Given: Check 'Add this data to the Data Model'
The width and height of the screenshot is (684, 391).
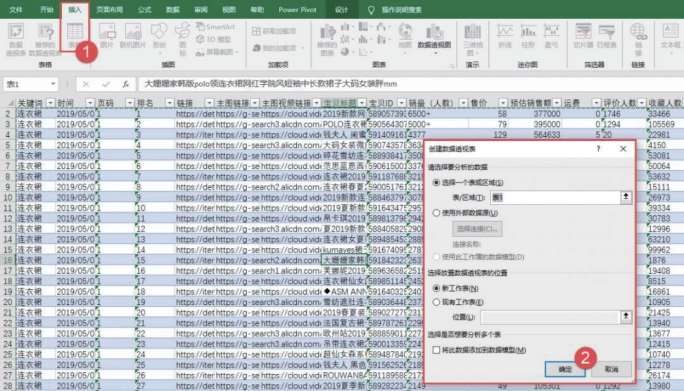Looking at the screenshot, I should 436,350.
